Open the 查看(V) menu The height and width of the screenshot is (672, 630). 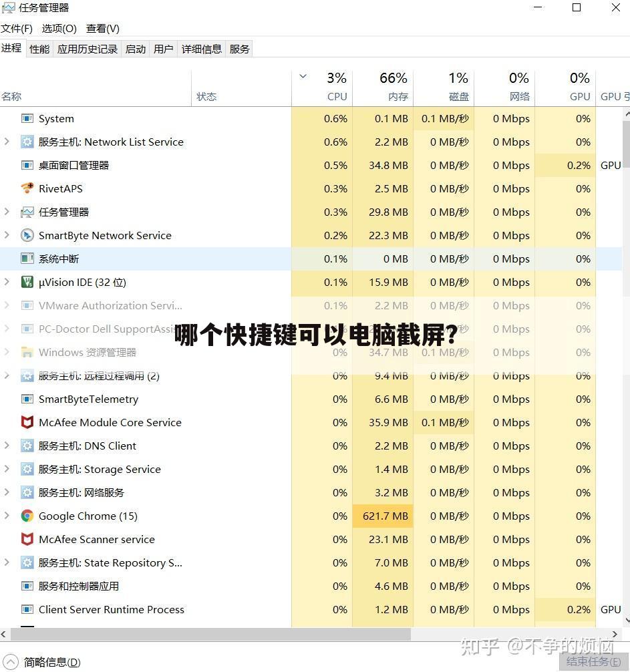[103, 29]
